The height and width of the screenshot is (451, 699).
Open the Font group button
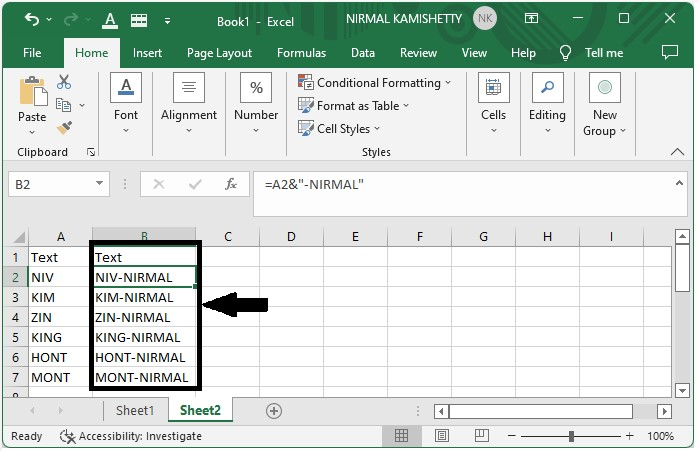click(x=126, y=103)
